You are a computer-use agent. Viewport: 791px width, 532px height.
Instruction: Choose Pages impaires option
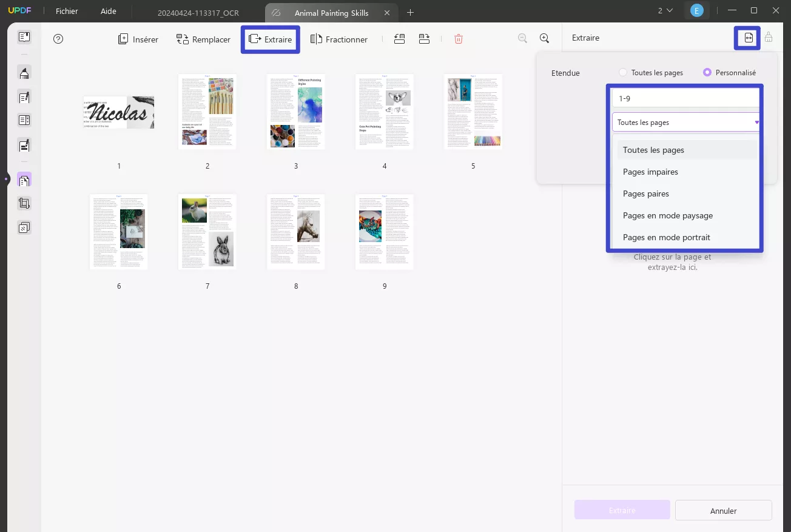point(687,172)
